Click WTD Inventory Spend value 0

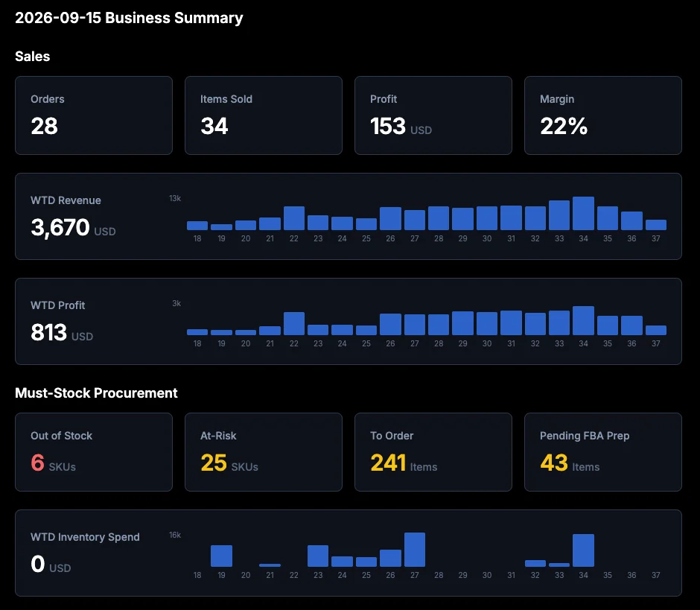pyautogui.click(x=38, y=564)
